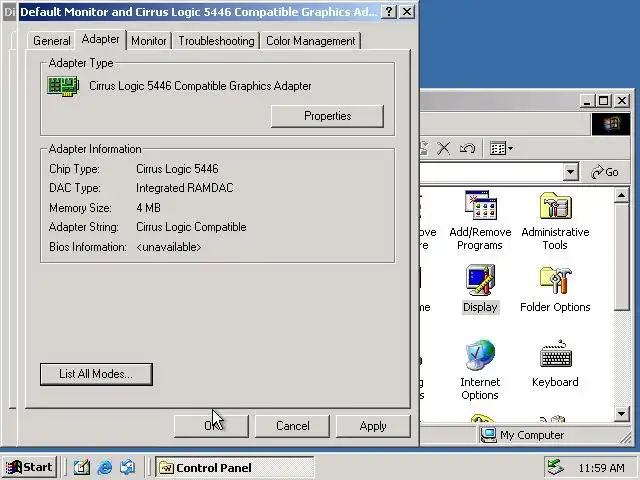Click the network tray icon
640x480 pixels.
click(556, 467)
